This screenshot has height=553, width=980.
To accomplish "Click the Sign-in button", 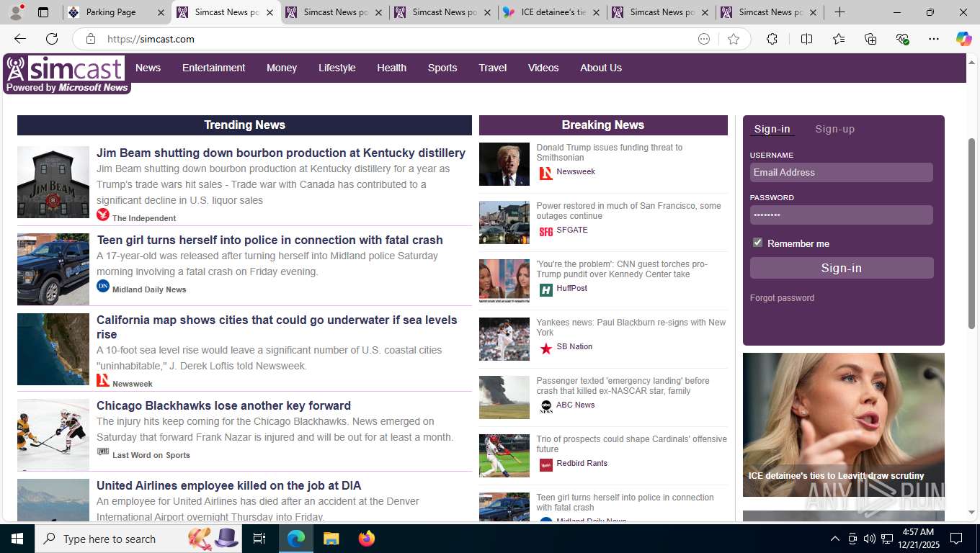I will (x=842, y=268).
